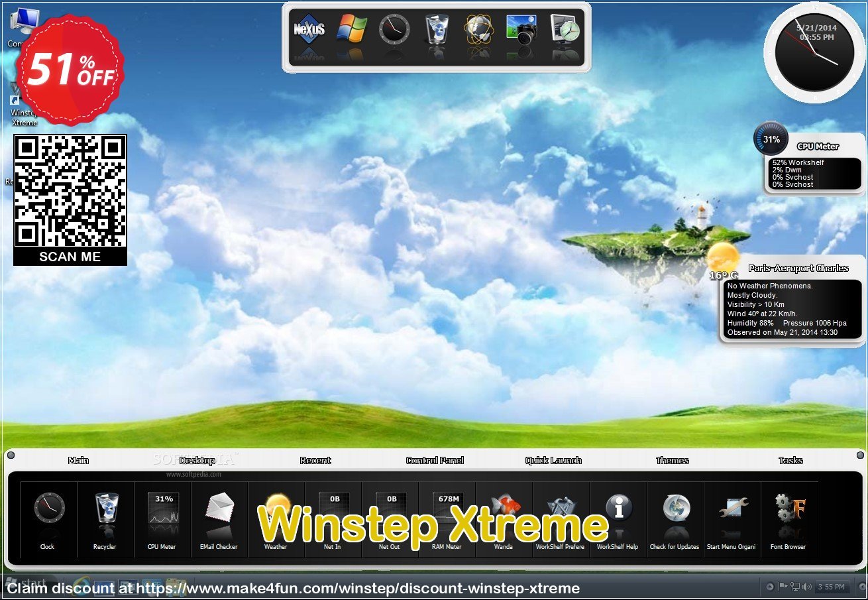The width and height of the screenshot is (868, 600).
Task: Open the recycle bin icon in the top dock
Action: [437, 30]
